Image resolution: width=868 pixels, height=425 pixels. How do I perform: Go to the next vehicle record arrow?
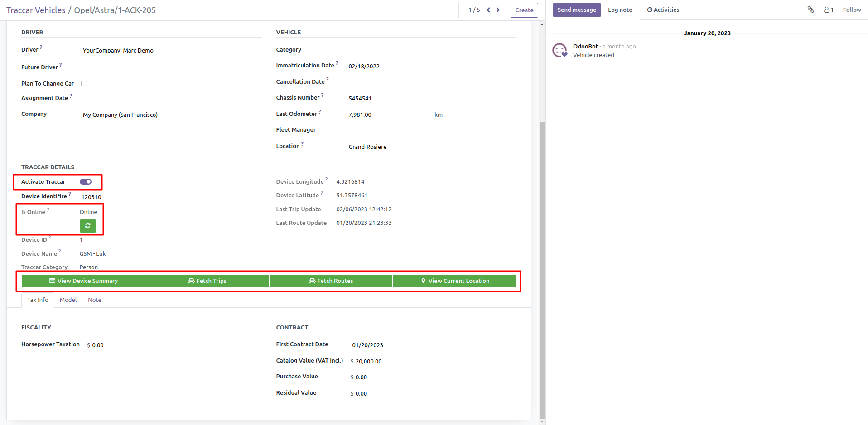click(x=498, y=10)
